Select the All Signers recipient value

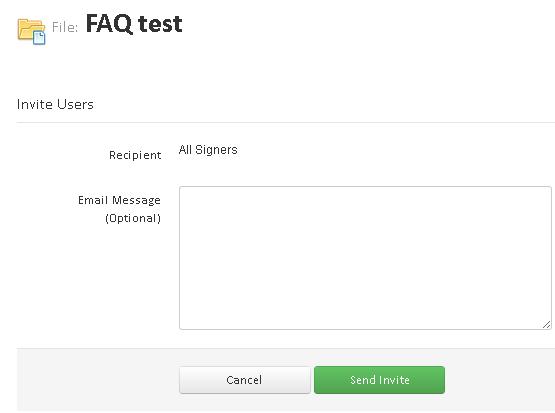click(208, 150)
